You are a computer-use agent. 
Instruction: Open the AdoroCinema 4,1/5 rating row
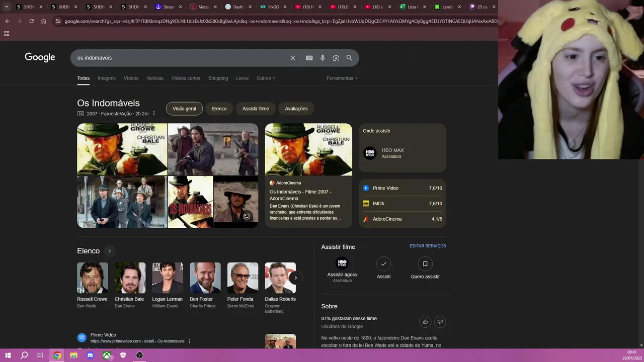(x=403, y=219)
